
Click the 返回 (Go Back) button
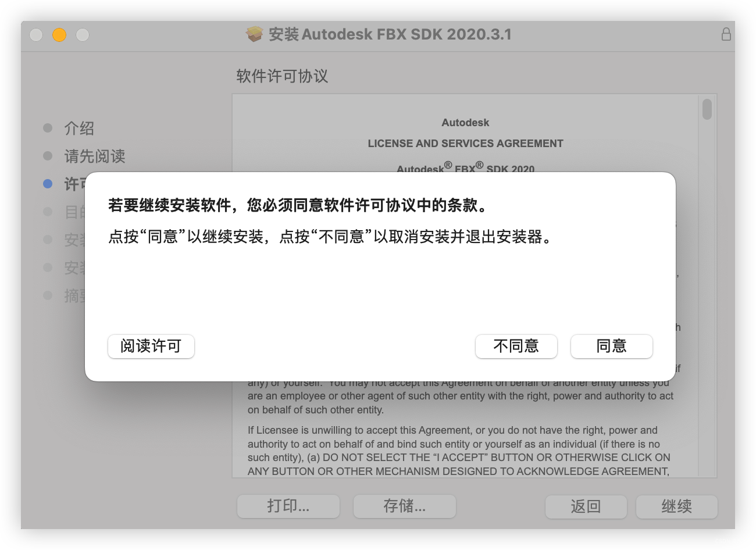pyautogui.click(x=586, y=507)
